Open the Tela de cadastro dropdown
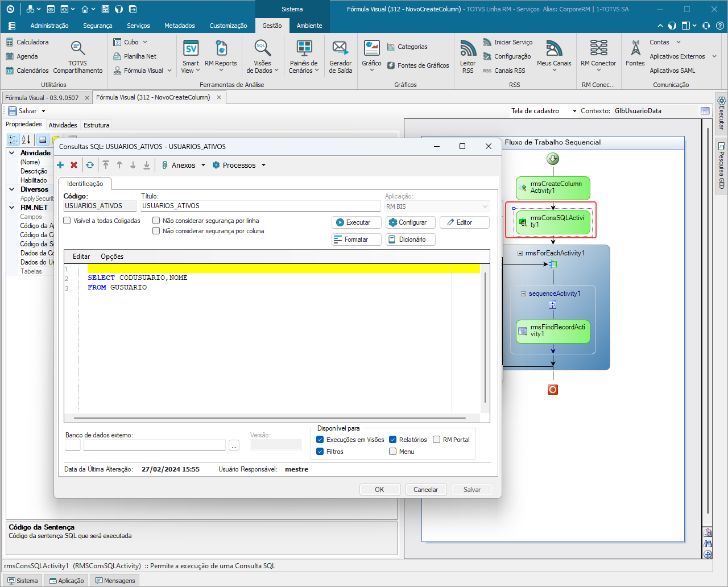The width and height of the screenshot is (728, 587). click(574, 111)
